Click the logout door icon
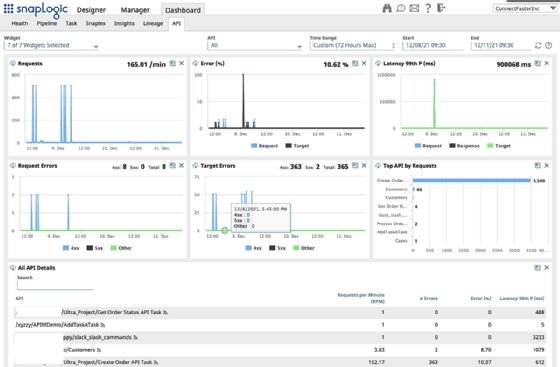 (x=441, y=8)
